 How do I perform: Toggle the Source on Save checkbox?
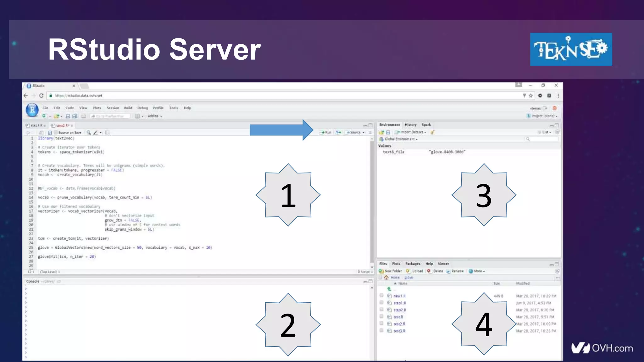coord(56,133)
